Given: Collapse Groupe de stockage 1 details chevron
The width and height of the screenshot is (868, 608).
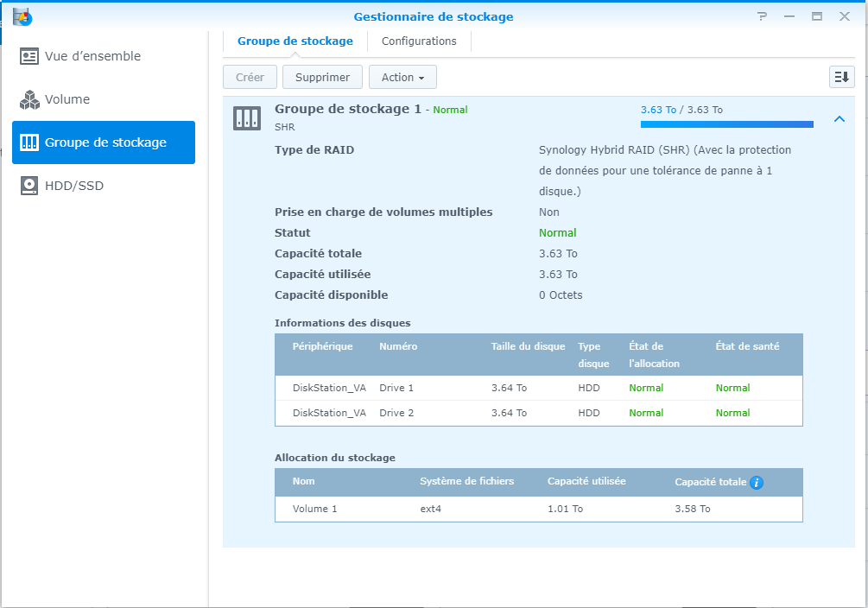Looking at the screenshot, I should pos(839,119).
